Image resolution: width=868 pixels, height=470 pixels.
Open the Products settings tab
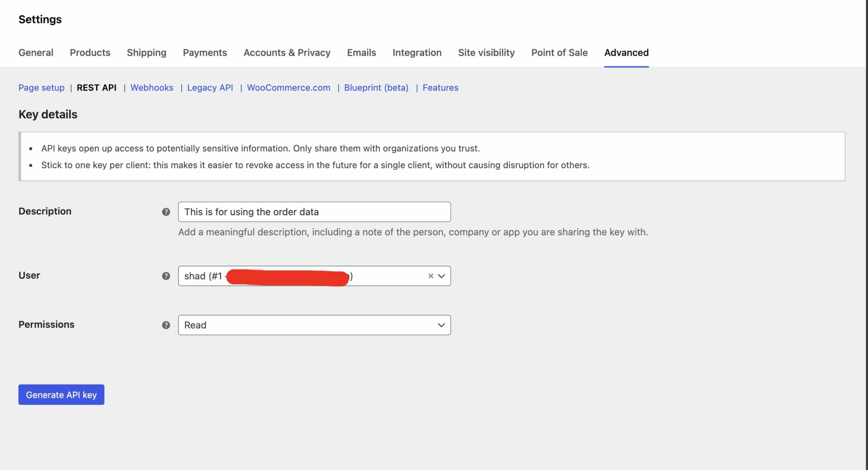click(90, 52)
